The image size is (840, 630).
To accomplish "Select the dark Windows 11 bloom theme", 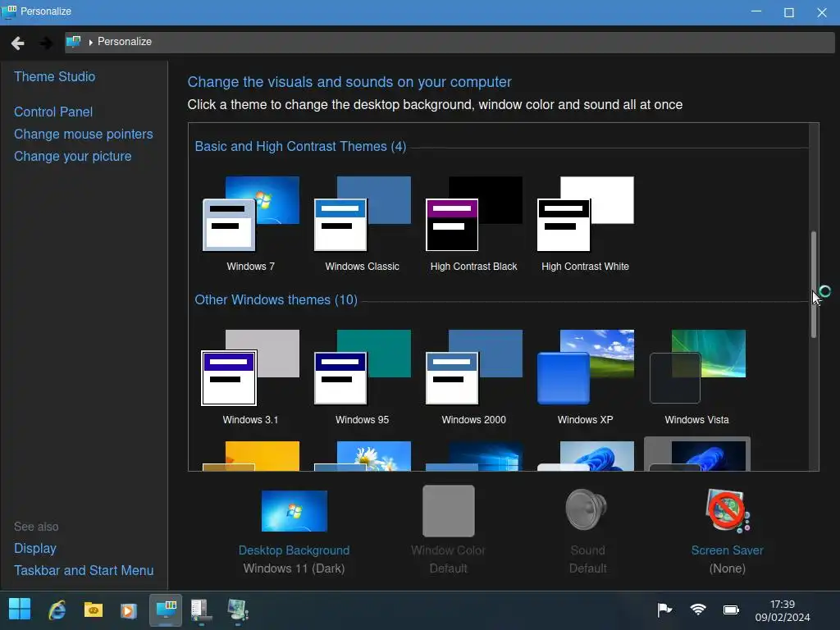I will pyautogui.click(x=696, y=454).
